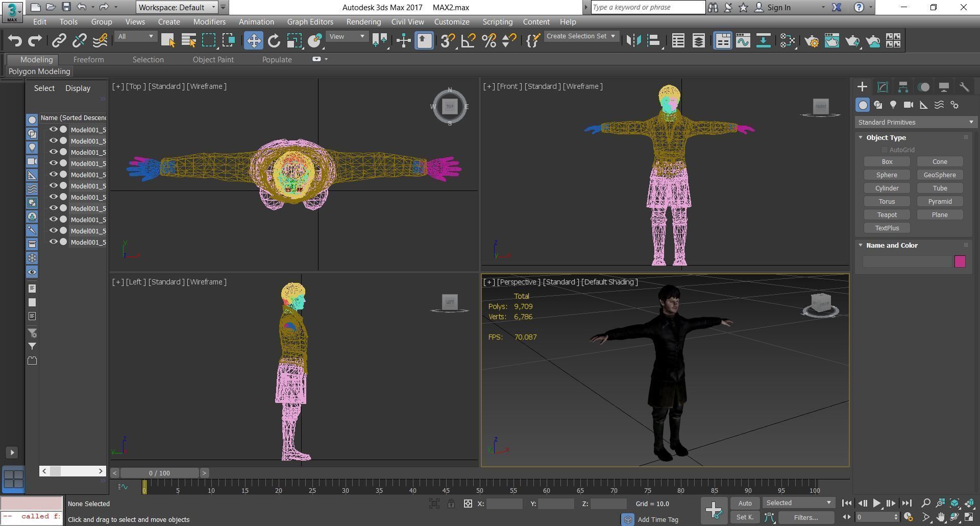Image resolution: width=980 pixels, height=526 pixels.
Task: Open the selection filter All dropdown
Action: (x=135, y=36)
